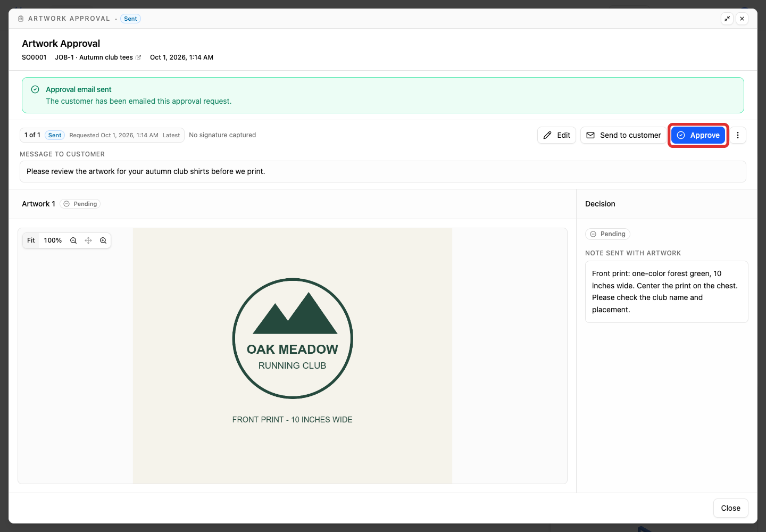Screen dimensions: 766x532
Task: Click the Sent badge beside 1 of 1
Action: [55, 135]
